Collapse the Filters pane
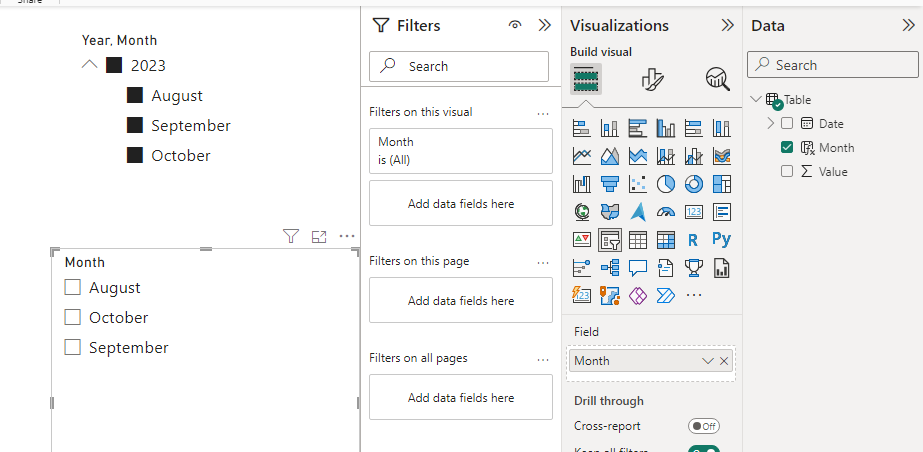The width and height of the screenshot is (923, 452). pyautogui.click(x=544, y=25)
